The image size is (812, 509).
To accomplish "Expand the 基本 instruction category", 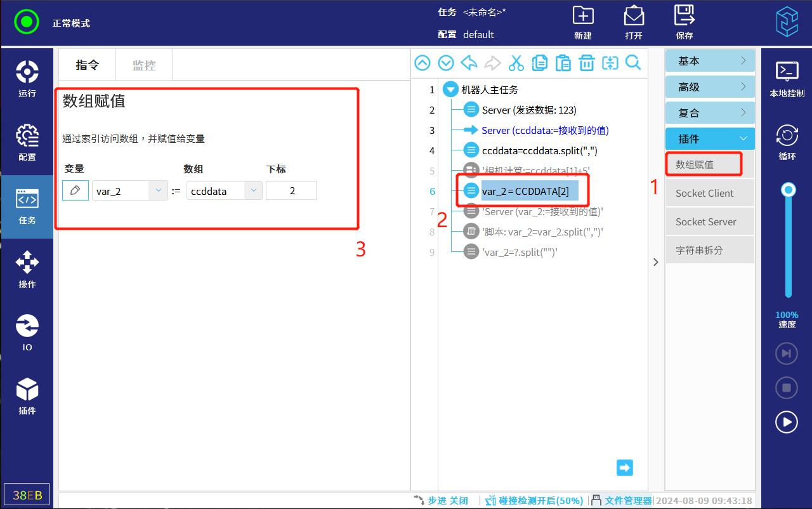I will pos(710,61).
